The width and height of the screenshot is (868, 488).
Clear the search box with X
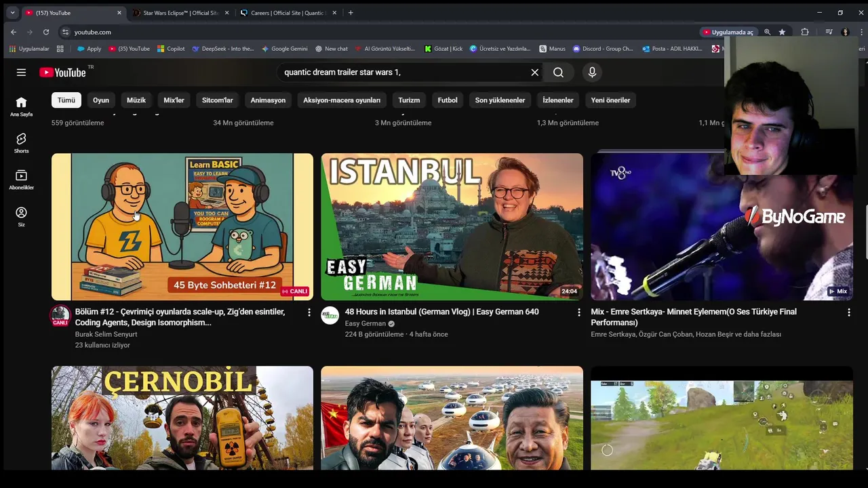pos(534,73)
